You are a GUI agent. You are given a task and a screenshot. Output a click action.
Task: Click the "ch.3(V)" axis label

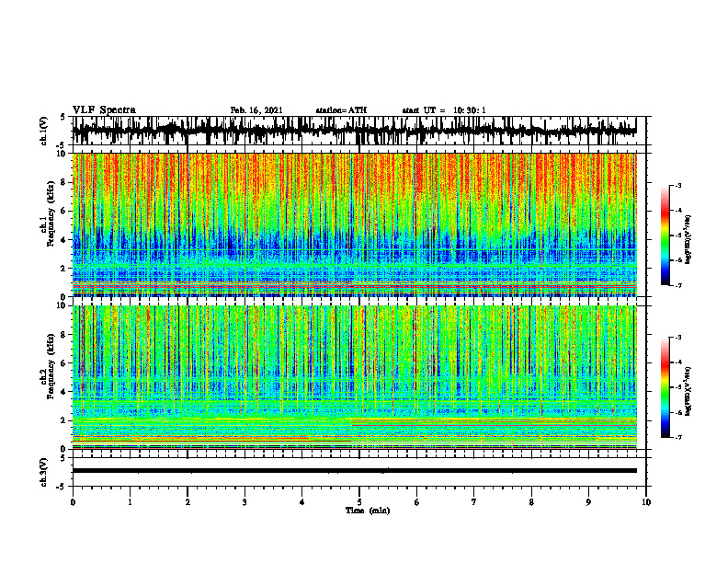pyautogui.click(x=44, y=473)
